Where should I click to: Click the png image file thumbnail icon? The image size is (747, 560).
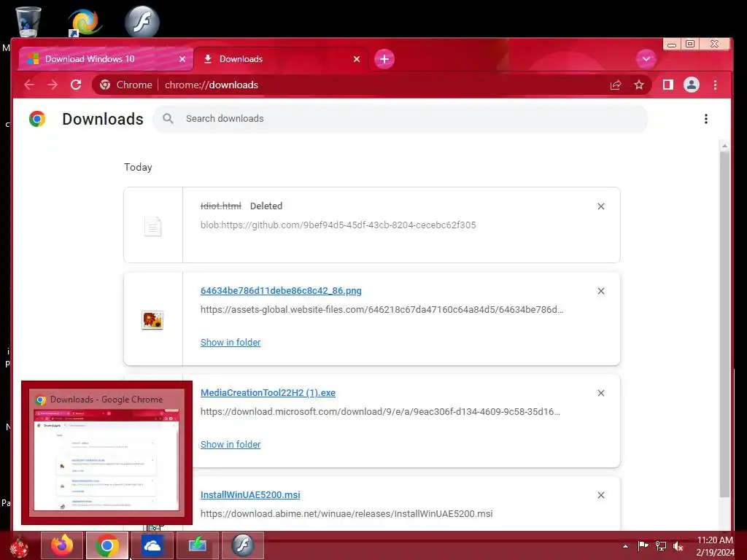(x=152, y=320)
